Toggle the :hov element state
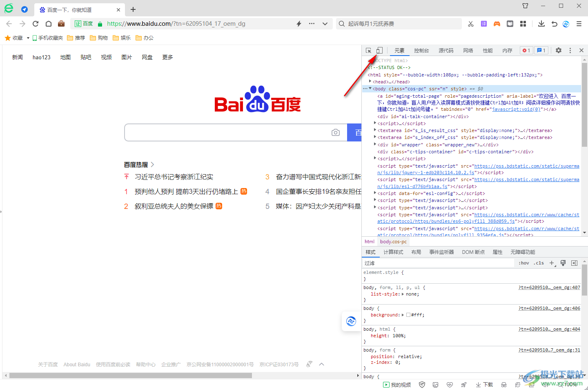 524,263
